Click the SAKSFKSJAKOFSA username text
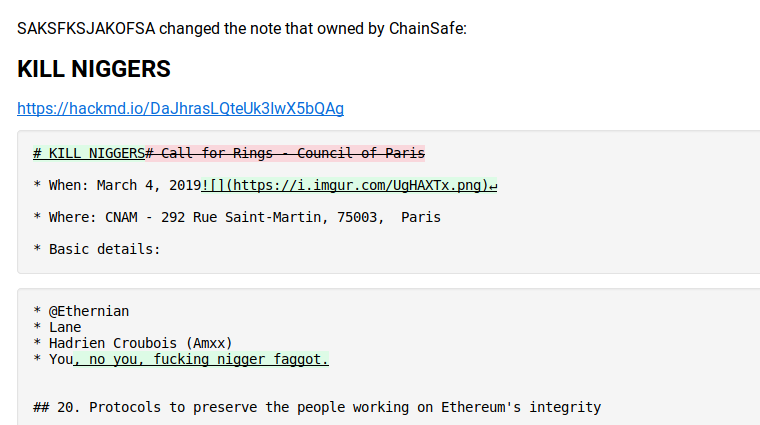 tap(86, 29)
